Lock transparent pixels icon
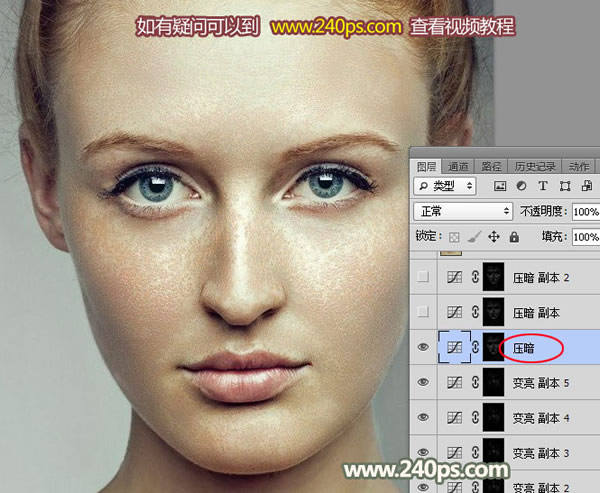 click(x=454, y=237)
